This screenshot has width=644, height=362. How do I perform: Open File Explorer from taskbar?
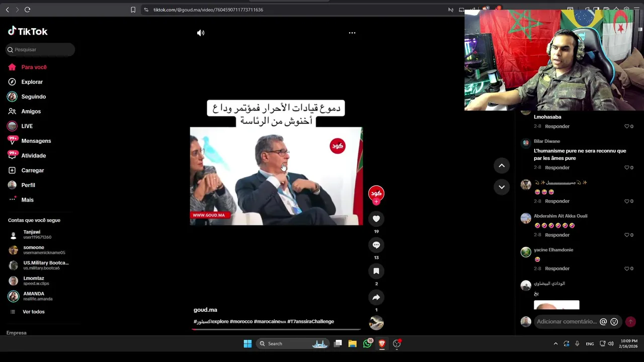(x=352, y=343)
